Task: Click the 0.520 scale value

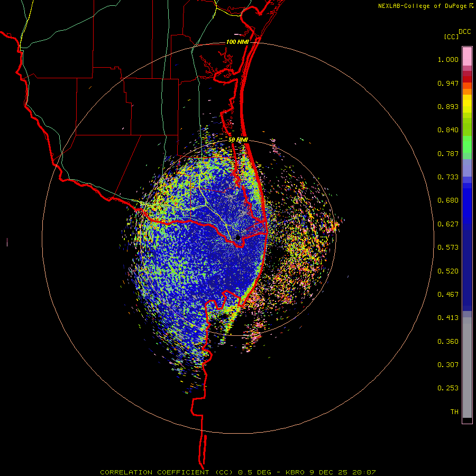Action: point(448,271)
